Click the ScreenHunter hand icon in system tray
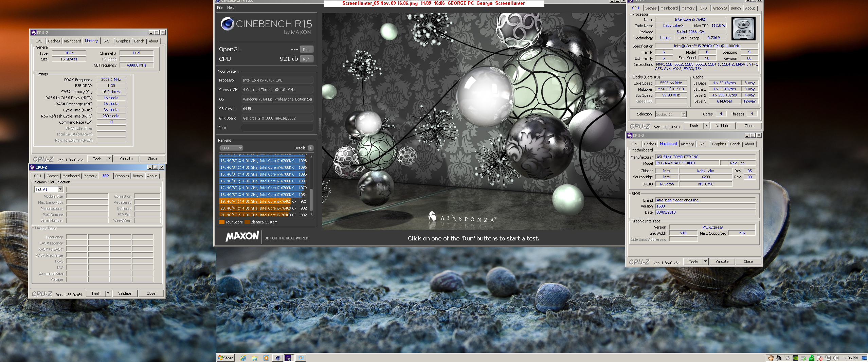 [771, 358]
